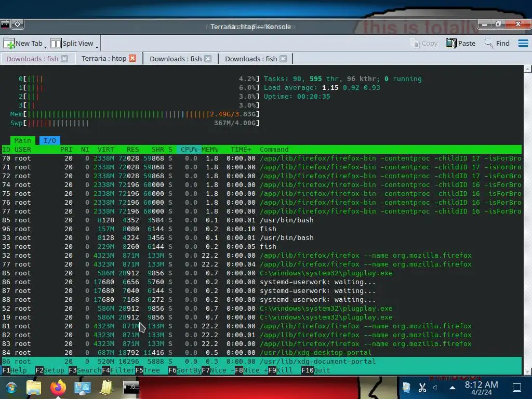Viewport: 532px width, 399px height.
Task: Select process 88 systemd-userwork row
Action: [x=262, y=300]
